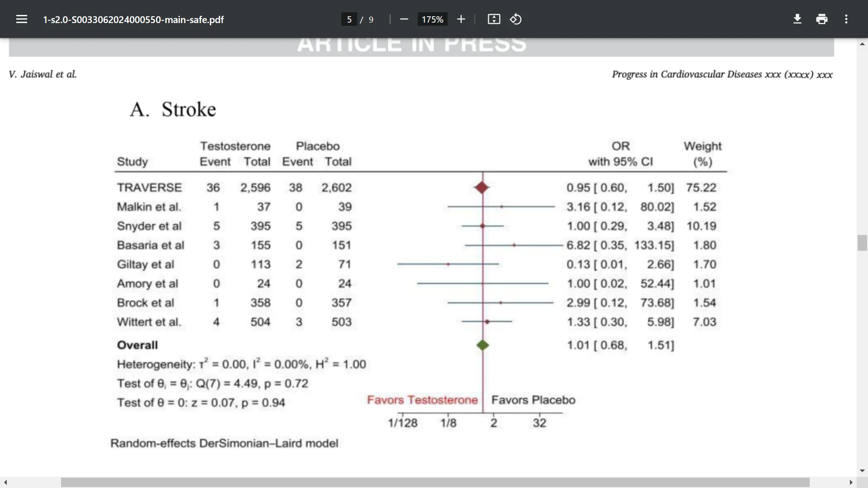Click the Heterogeneity statistics line
This screenshot has height=488, width=868.
click(241, 364)
